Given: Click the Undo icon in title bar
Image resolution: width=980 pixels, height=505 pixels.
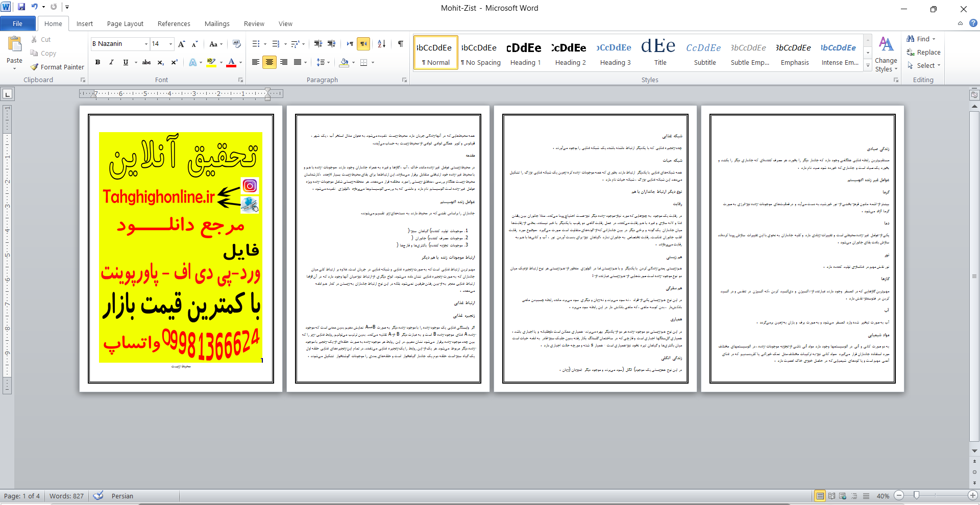Looking at the screenshot, I should point(35,7).
